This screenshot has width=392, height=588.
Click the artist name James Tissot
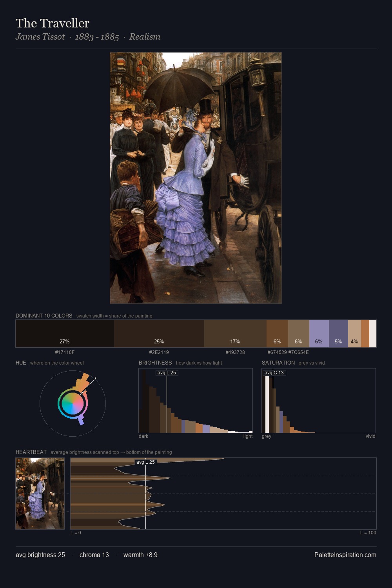pos(40,36)
